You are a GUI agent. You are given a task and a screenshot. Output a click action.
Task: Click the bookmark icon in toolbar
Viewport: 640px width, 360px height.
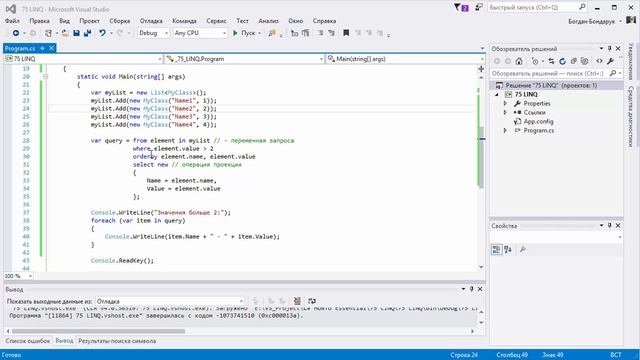346,33
